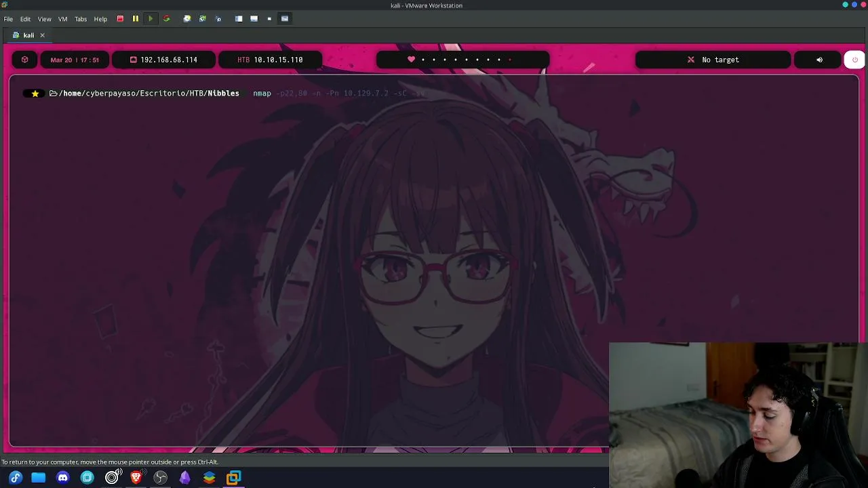Launch Discord from the taskbar
The width and height of the screenshot is (868, 488).
pyautogui.click(x=63, y=478)
